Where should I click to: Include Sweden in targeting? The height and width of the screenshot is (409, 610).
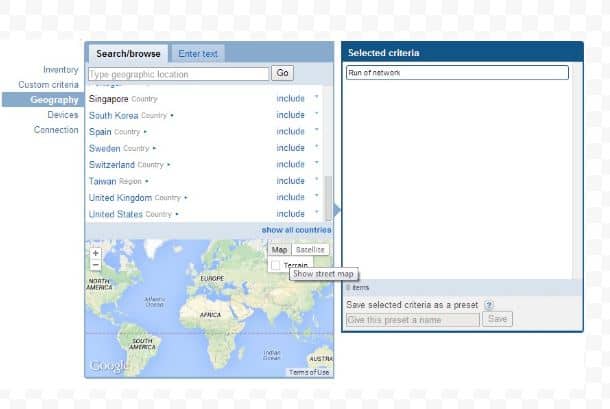(290, 148)
